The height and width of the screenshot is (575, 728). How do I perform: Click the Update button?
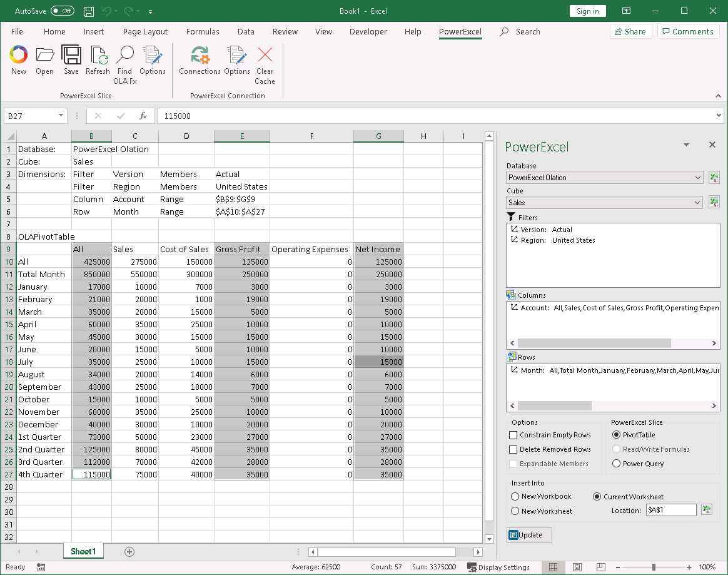click(x=530, y=535)
